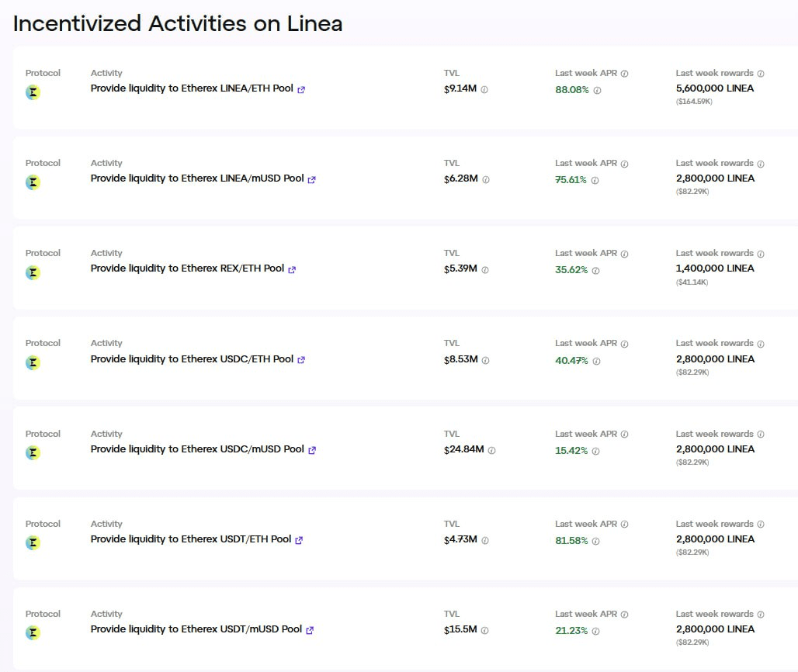This screenshot has height=672, width=798.
Task: Open Provide liquidity to Etherex USDC/ETH Pool link
Action: [192, 359]
